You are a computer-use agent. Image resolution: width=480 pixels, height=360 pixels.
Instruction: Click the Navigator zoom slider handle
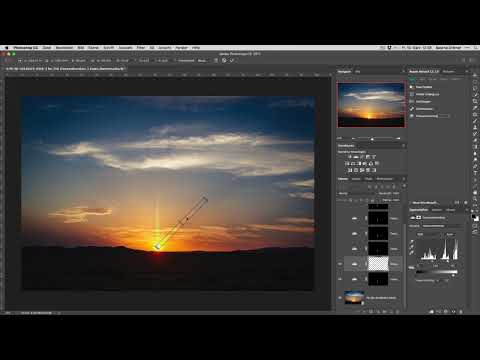(372, 139)
